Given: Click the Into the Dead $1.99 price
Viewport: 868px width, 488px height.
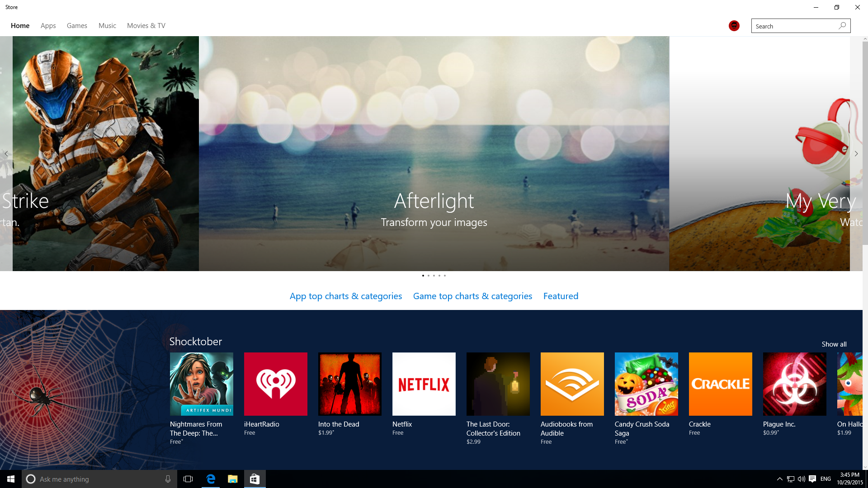Looking at the screenshot, I should (x=326, y=433).
